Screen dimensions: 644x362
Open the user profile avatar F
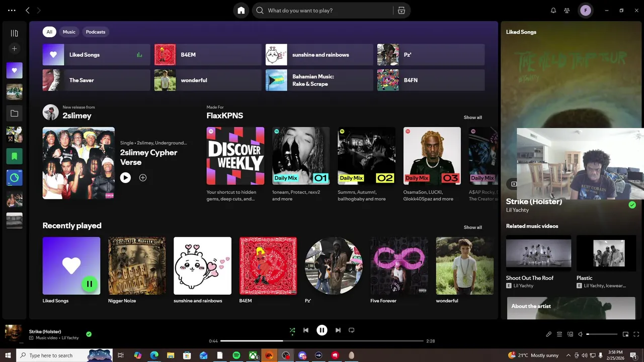point(585,10)
